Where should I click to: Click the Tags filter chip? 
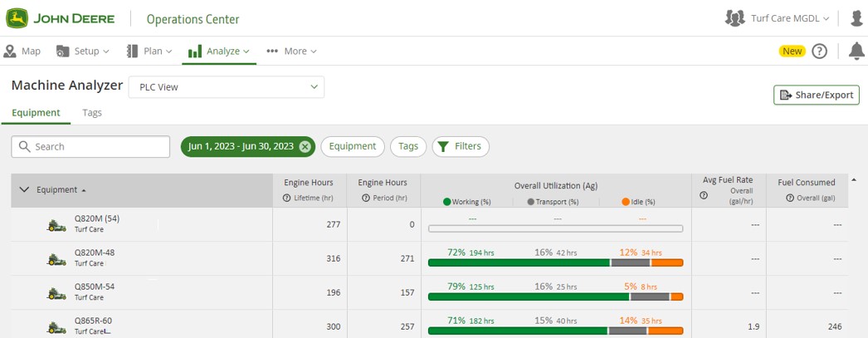(408, 147)
